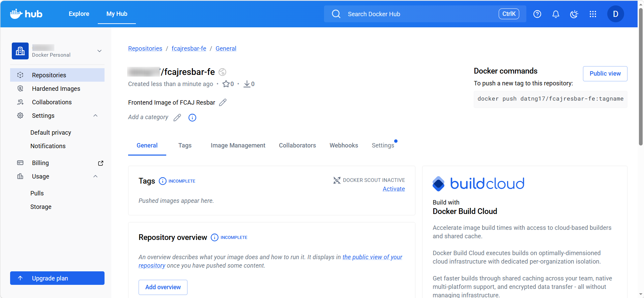Open Default privacy settings
The image size is (644, 298).
tap(51, 133)
